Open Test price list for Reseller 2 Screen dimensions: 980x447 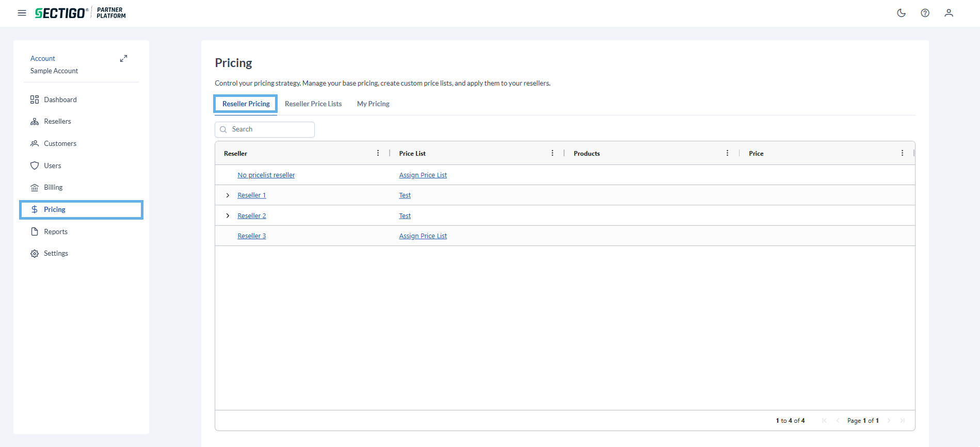(405, 216)
